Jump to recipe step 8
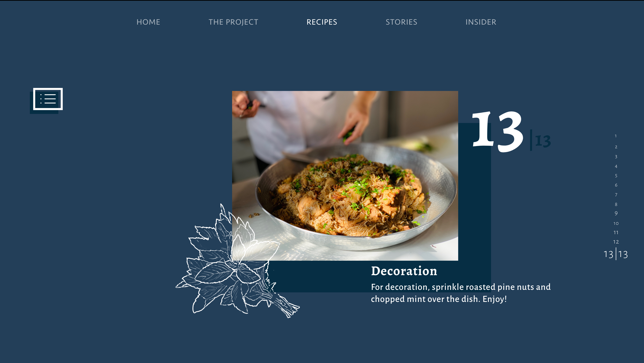This screenshot has height=363, width=644. coord(616,205)
